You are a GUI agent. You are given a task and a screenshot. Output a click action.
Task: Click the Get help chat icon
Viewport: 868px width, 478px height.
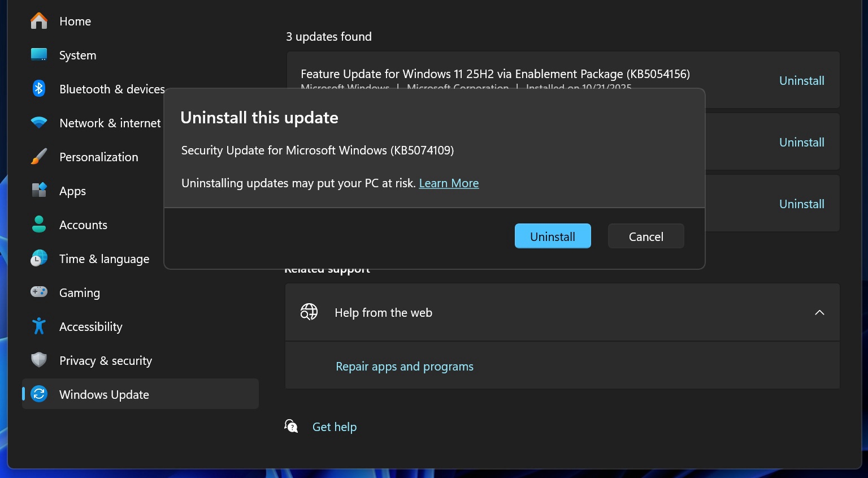(290, 425)
